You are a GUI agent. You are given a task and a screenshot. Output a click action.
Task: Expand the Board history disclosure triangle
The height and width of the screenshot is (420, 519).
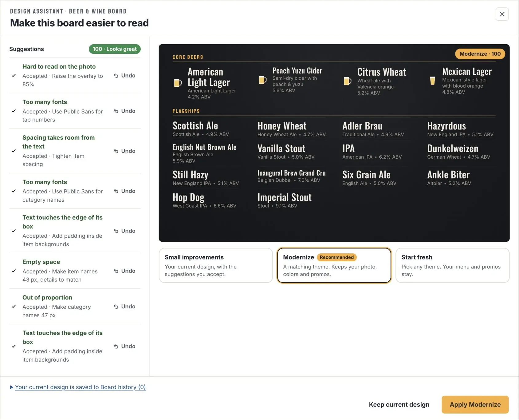12,387
